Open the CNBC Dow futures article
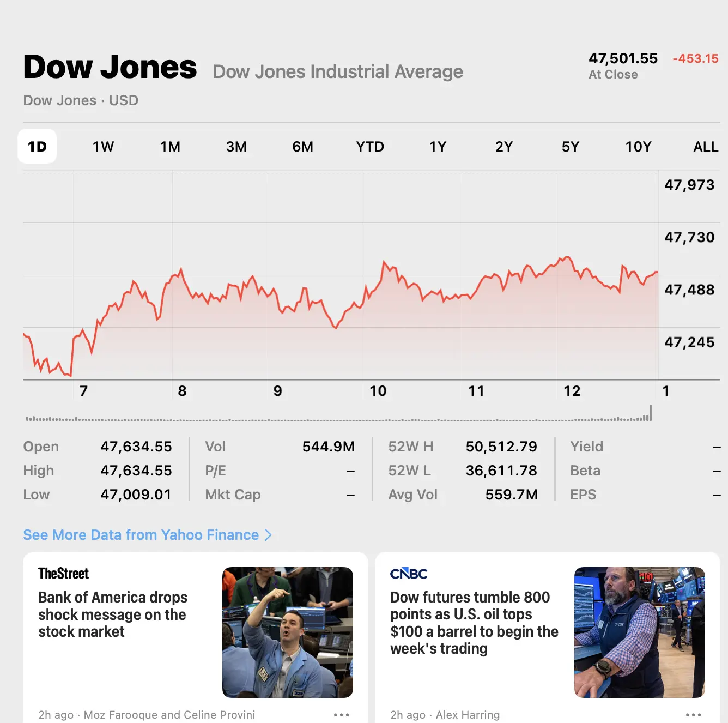728x723 pixels. click(x=475, y=623)
